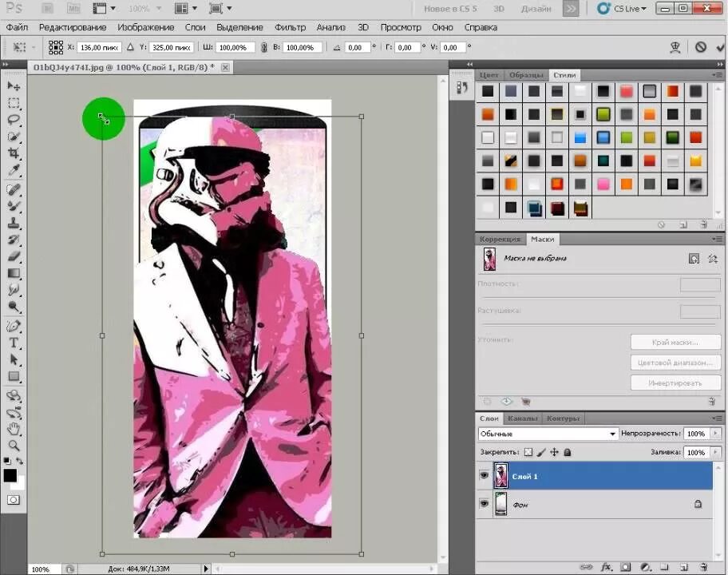The width and height of the screenshot is (728, 575).
Task: Click the Инвертировать button
Action: pyautogui.click(x=675, y=383)
